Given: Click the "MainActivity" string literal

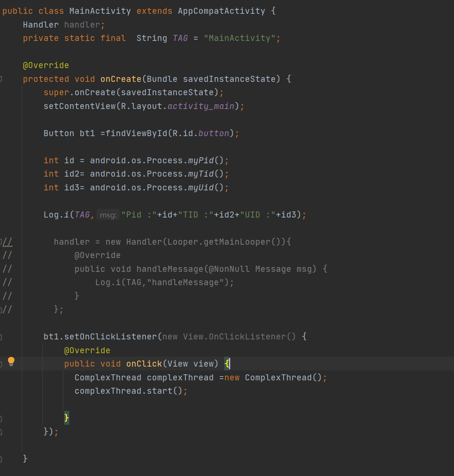Looking at the screenshot, I should tap(239, 38).
